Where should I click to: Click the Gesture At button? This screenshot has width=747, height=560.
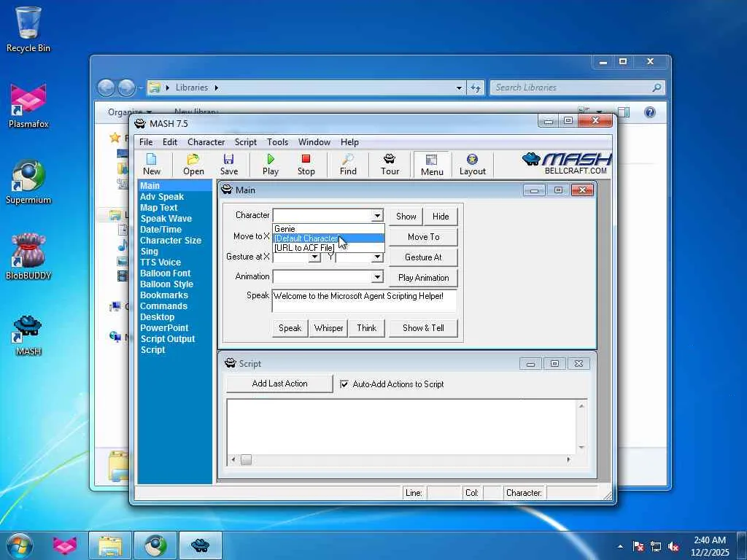pyautogui.click(x=424, y=257)
